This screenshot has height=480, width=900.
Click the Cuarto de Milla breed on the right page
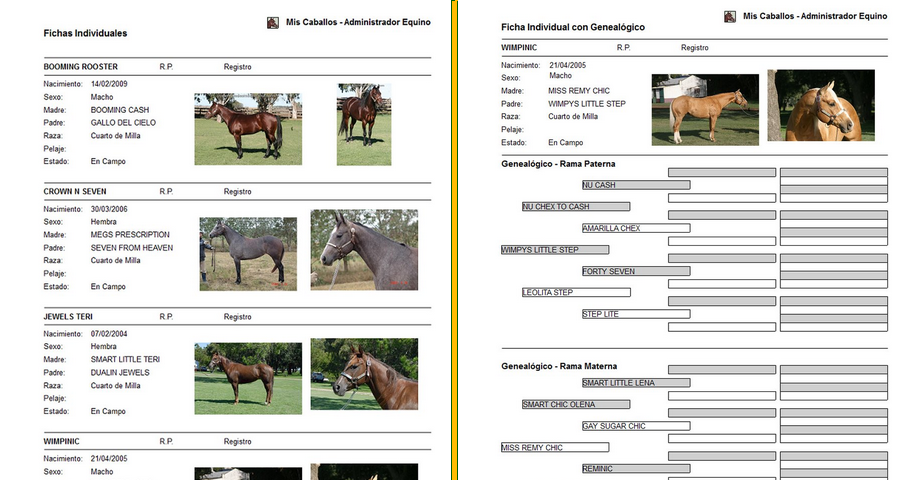573,117
